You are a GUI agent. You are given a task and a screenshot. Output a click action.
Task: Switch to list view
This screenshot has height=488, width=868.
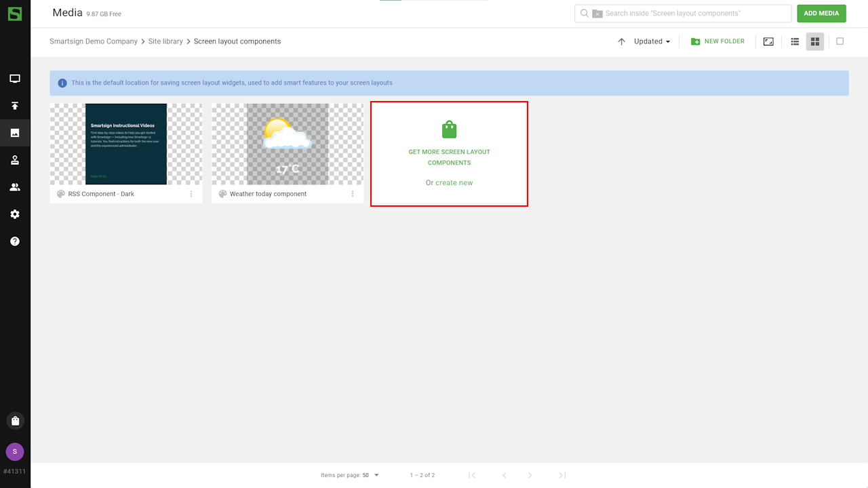coord(795,41)
